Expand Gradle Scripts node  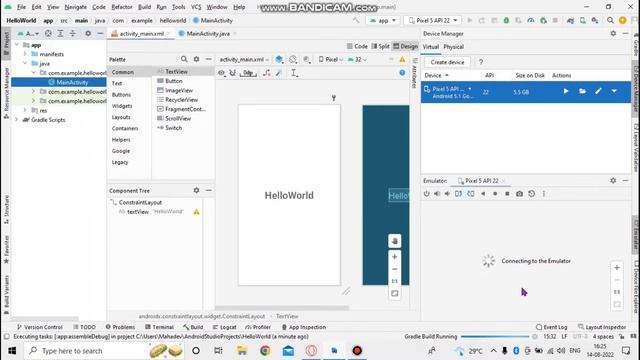point(17,120)
